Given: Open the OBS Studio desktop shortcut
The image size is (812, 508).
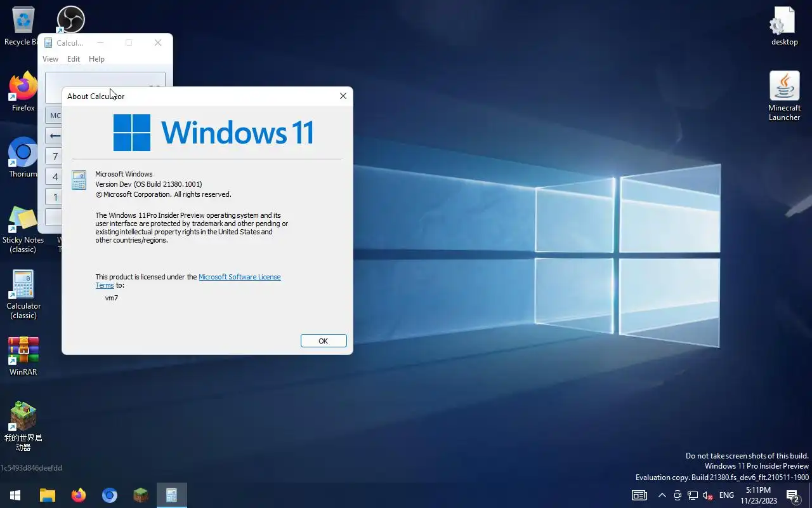Looking at the screenshot, I should tap(70, 19).
